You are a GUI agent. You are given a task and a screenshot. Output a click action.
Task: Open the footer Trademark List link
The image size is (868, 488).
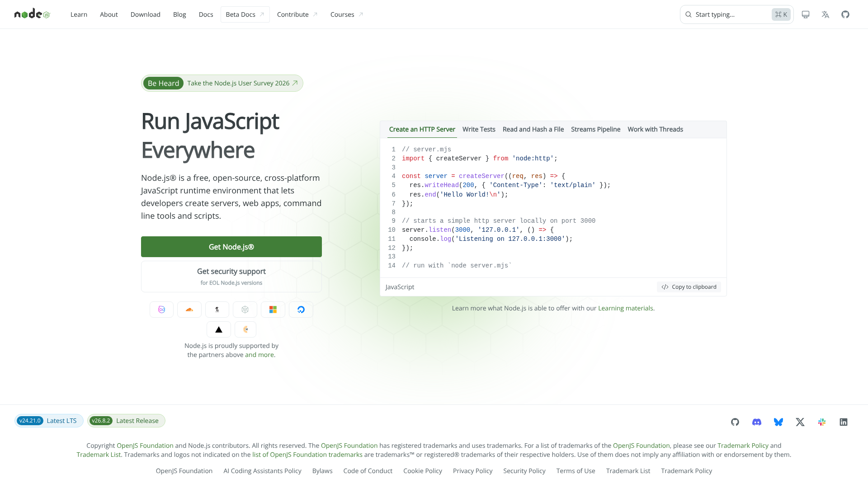click(628, 471)
